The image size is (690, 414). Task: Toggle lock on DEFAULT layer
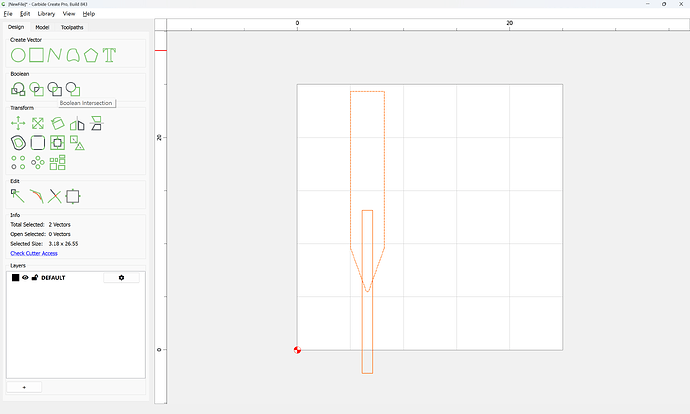[35, 278]
